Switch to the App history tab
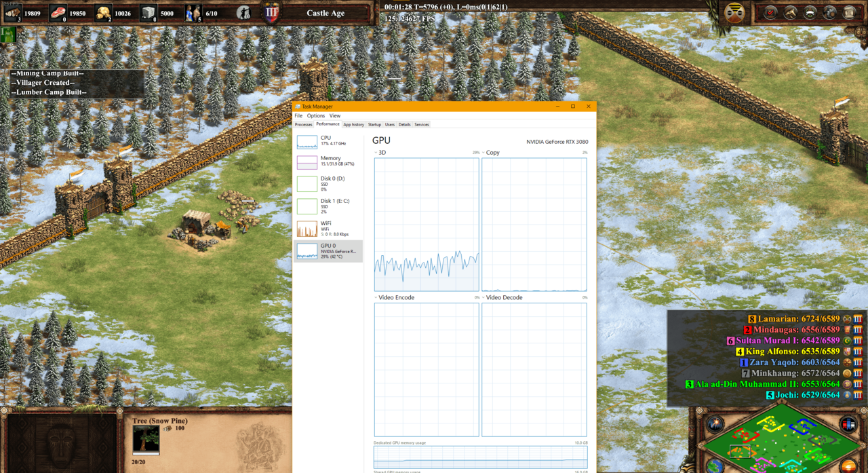This screenshot has height=473, width=868. point(353,125)
